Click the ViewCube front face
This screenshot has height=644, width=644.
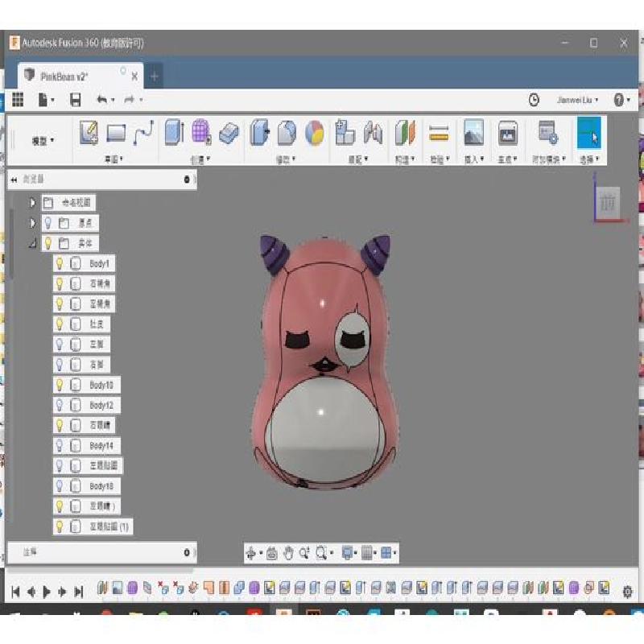point(608,202)
